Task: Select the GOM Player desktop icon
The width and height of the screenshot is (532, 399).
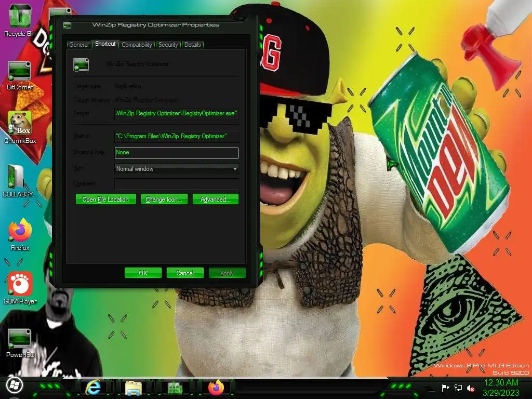Action: (20, 288)
